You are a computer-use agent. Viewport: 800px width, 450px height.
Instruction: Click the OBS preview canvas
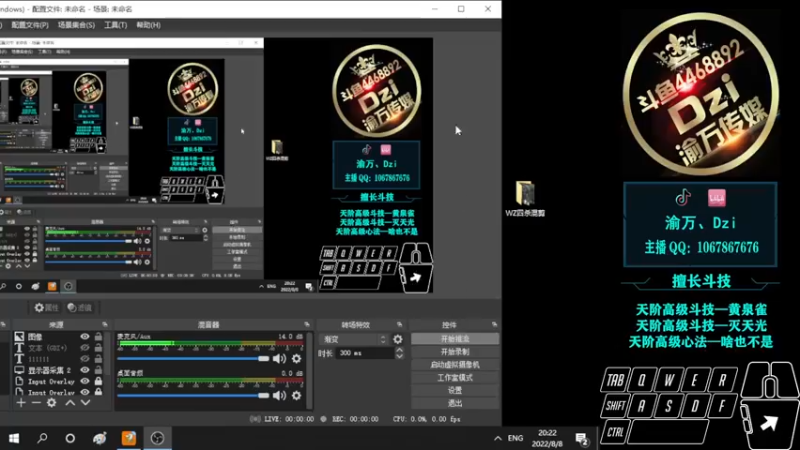tap(216, 166)
